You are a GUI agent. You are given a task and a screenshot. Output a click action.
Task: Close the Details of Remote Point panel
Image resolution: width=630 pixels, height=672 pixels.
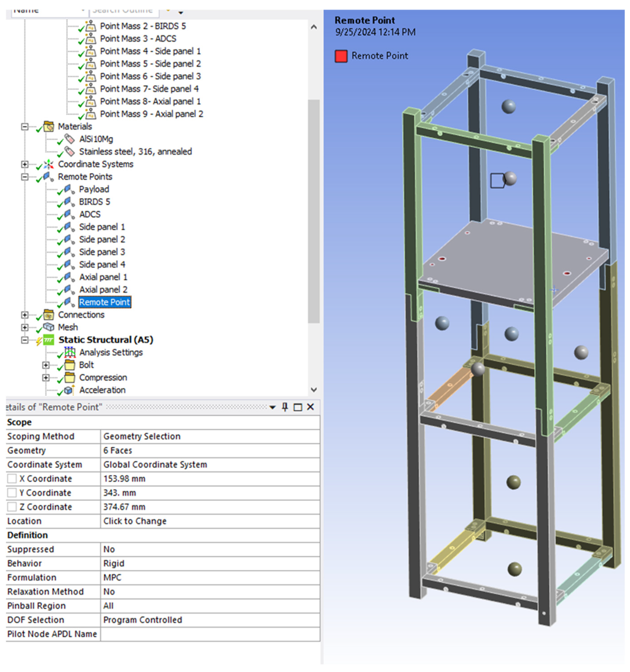coord(311,407)
